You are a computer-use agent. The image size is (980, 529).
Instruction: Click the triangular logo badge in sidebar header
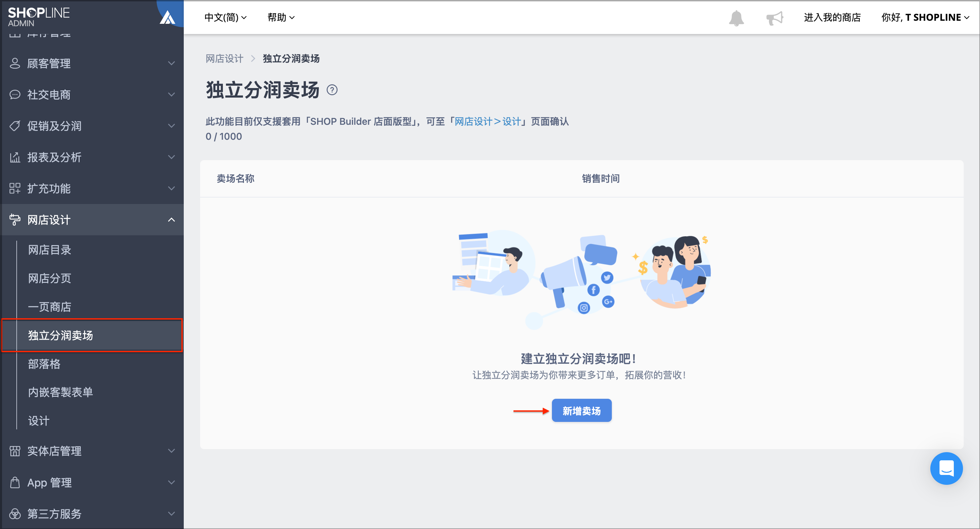[167, 17]
